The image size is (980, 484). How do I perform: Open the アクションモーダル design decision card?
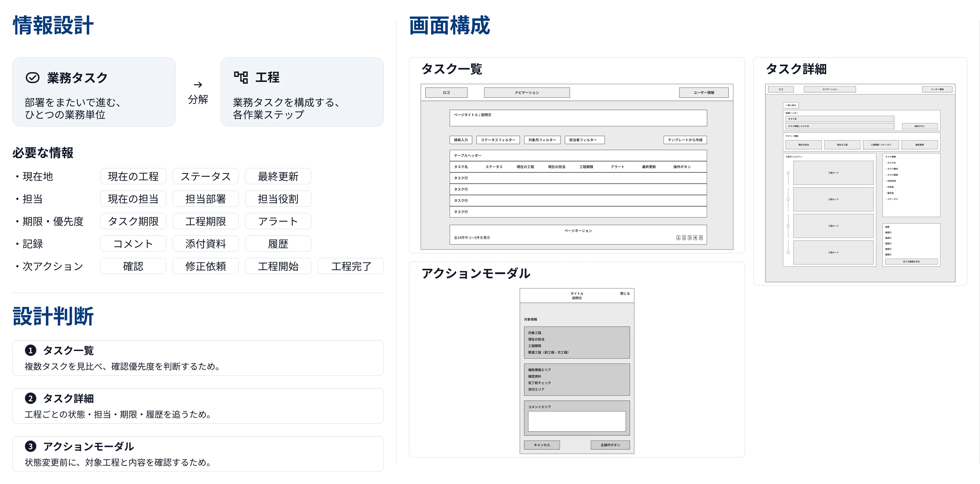(198, 454)
